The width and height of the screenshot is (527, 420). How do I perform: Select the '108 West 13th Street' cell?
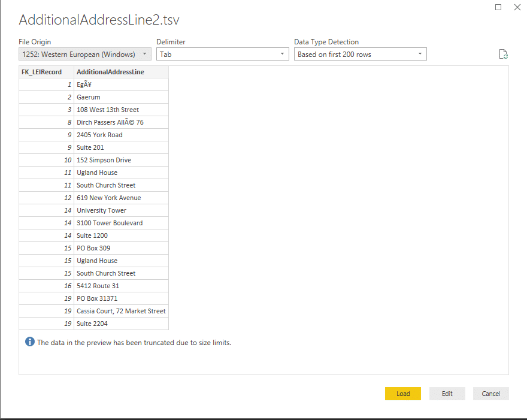pyautogui.click(x=121, y=110)
